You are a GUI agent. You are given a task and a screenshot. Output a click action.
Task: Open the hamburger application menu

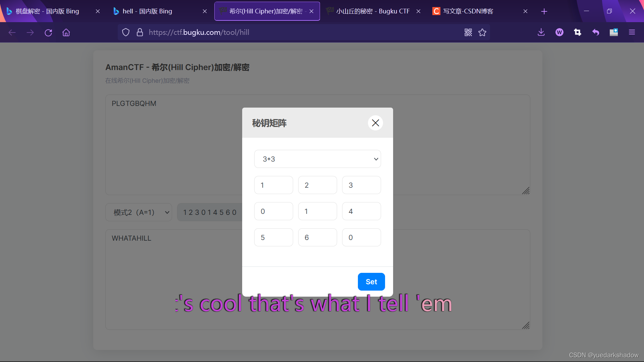click(x=632, y=32)
